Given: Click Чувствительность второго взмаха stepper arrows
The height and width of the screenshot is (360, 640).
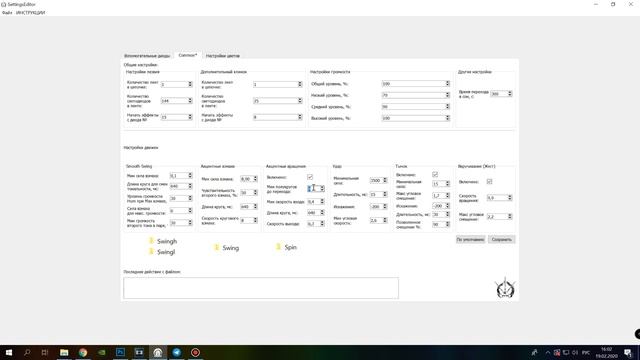Looking at the screenshot, I should click(256, 193).
